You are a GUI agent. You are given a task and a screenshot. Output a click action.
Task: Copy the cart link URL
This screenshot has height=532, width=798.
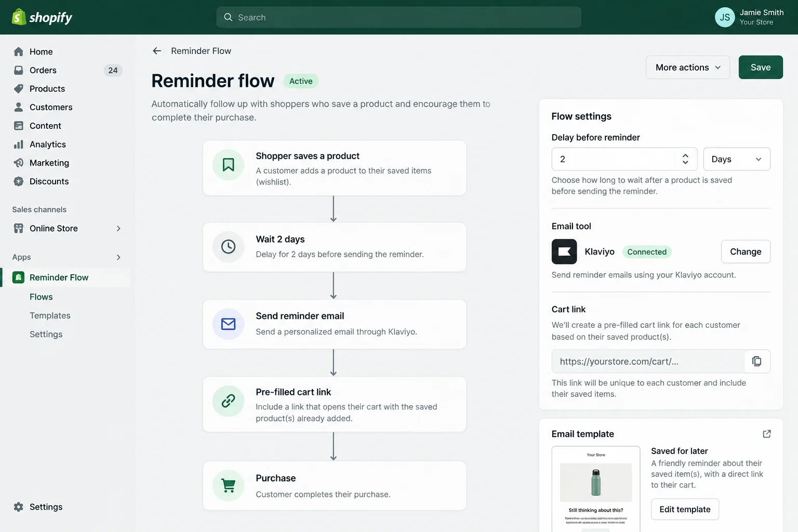coord(757,361)
